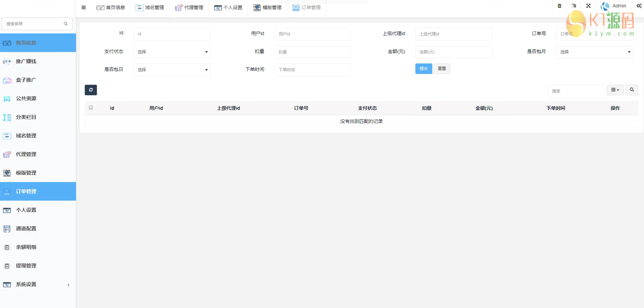Open 代理管理 from the sidebar icon
This screenshot has height=308, width=644.
coord(7,155)
